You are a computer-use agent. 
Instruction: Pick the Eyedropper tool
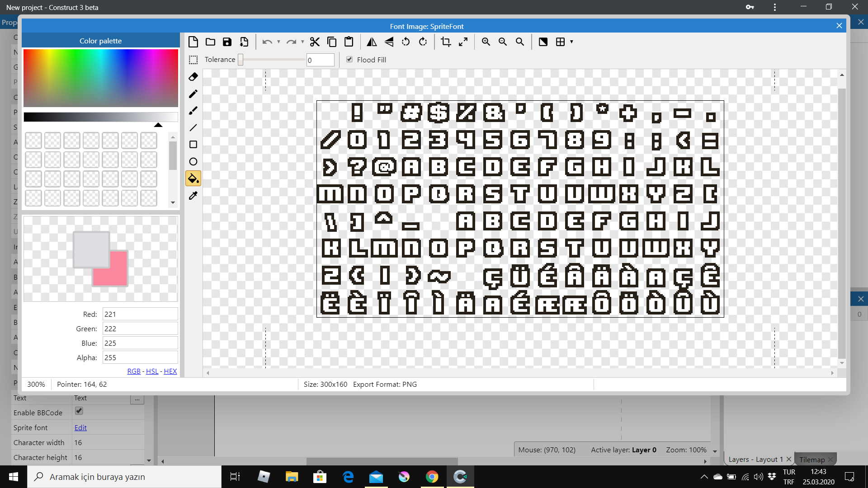pyautogui.click(x=193, y=195)
